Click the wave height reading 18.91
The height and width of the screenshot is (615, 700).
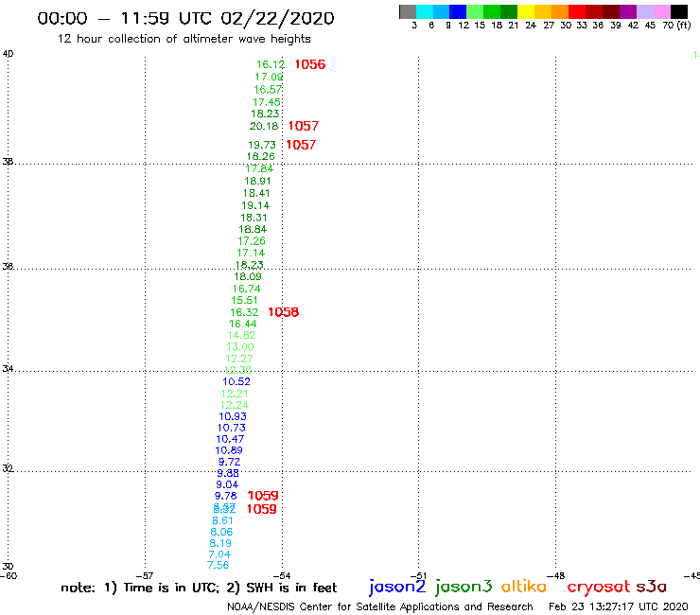pos(257,182)
